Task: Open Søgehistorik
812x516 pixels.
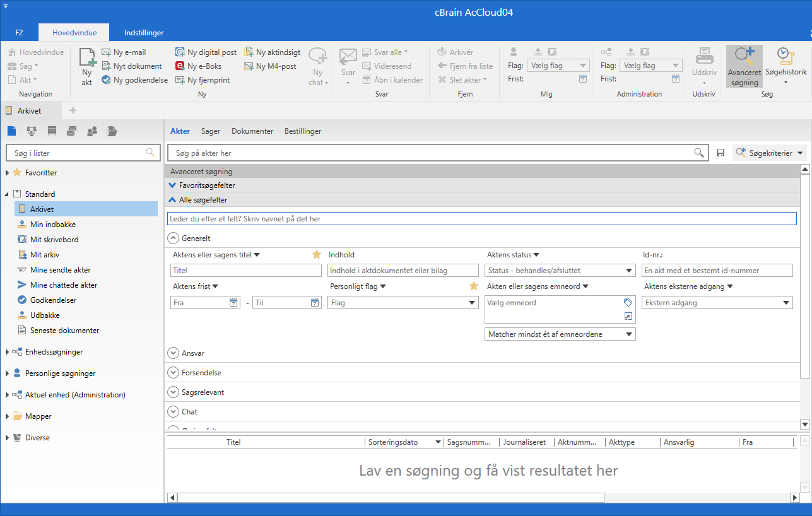Action: (786, 66)
